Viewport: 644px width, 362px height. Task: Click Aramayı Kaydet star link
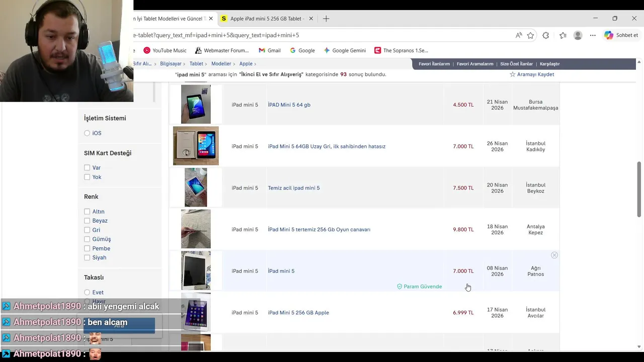click(532, 74)
